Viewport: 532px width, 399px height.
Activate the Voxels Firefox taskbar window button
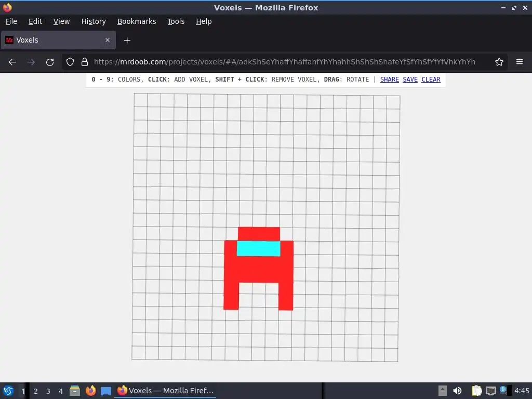click(166, 391)
